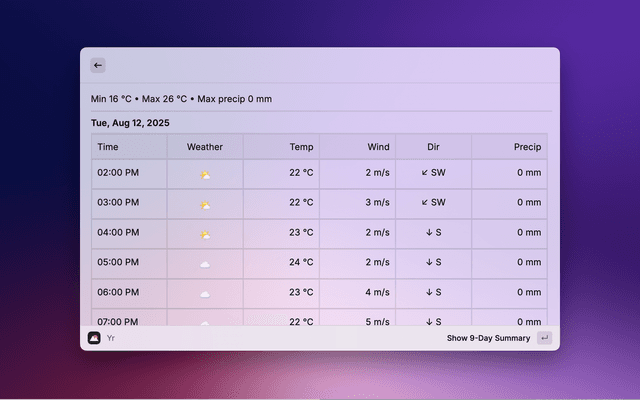The height and width of the screenshot is (400, 640).
Task: Click the partly cloudy icon for 04:00 PM
Action: pos(205,233)
